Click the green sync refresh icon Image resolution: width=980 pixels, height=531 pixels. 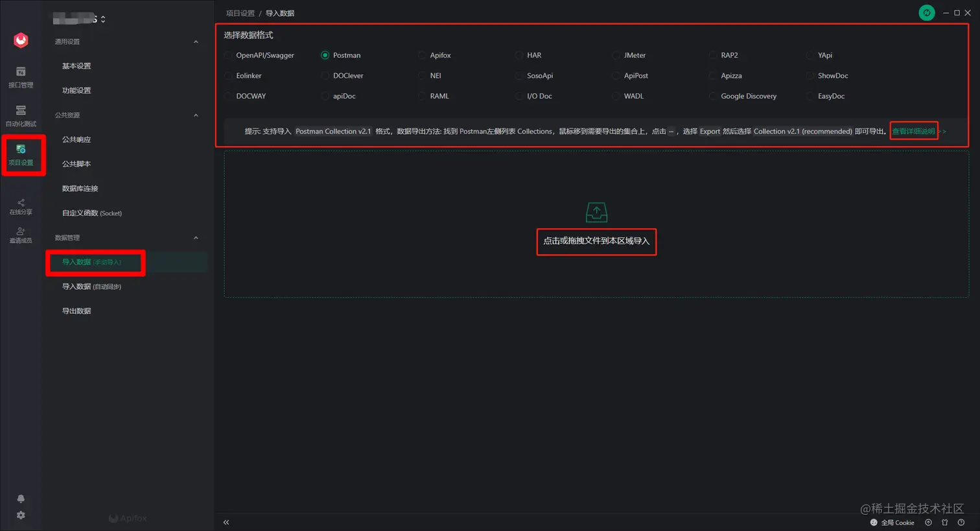coord(927,12)
